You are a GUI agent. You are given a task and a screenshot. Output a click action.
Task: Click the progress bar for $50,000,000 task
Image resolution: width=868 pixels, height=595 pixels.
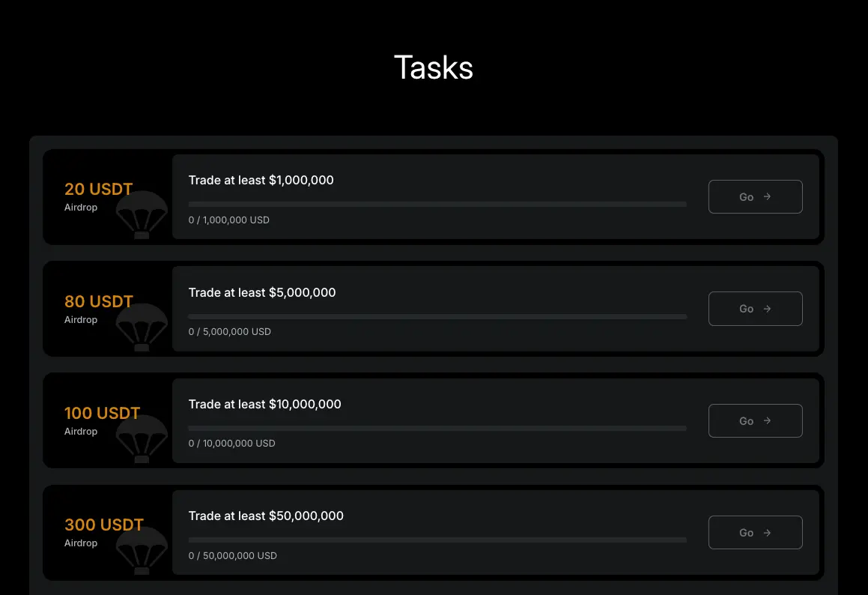click(437, 540)
